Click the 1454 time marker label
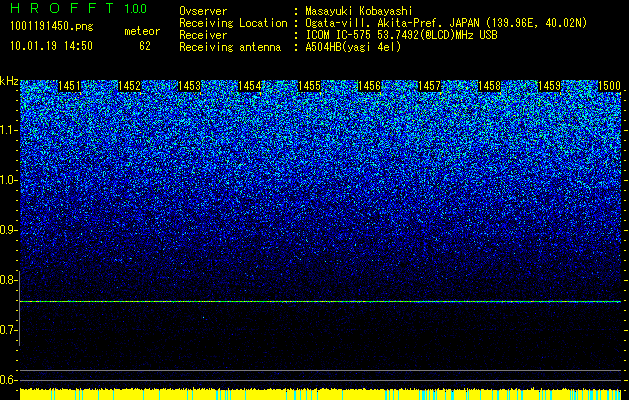 click(x=249, y=86)
